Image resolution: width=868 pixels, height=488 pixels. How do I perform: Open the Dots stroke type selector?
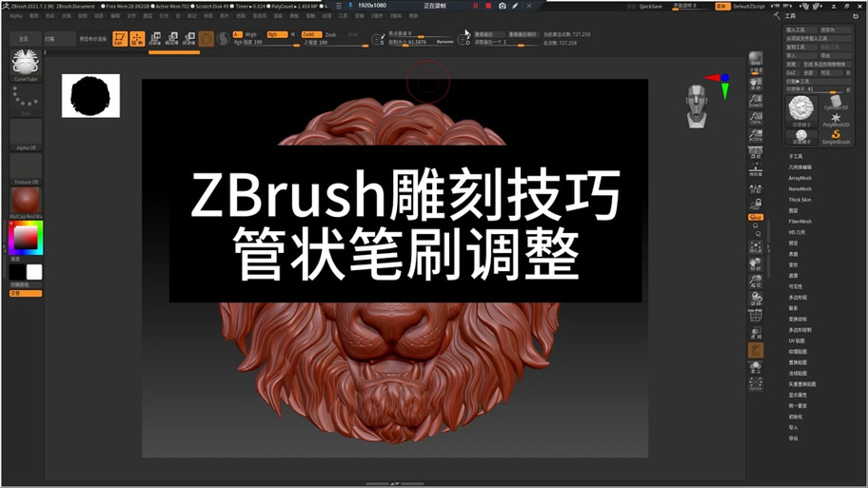pos(26,100)
